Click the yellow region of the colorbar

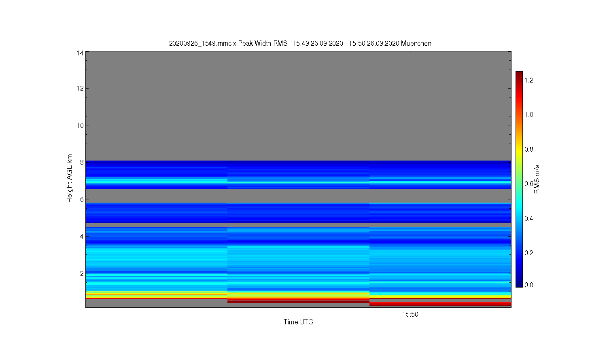click(519, 150)
